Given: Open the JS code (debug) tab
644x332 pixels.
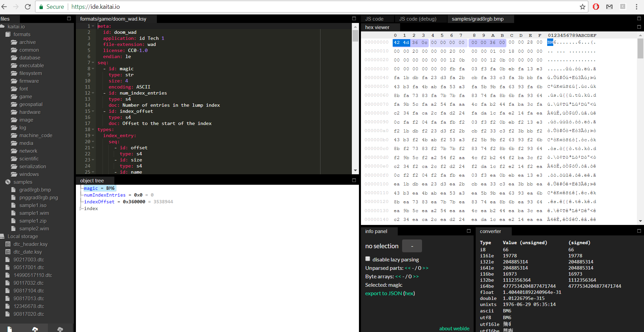Looking at the screenshot, I should pyautogui.click(x=418, y=19).
